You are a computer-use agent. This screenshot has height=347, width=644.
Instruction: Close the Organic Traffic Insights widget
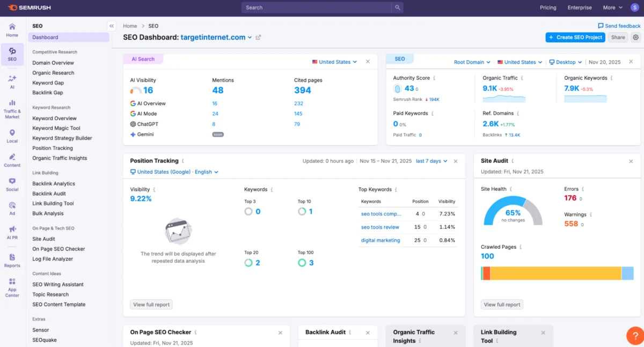click(x=456, y=333)
